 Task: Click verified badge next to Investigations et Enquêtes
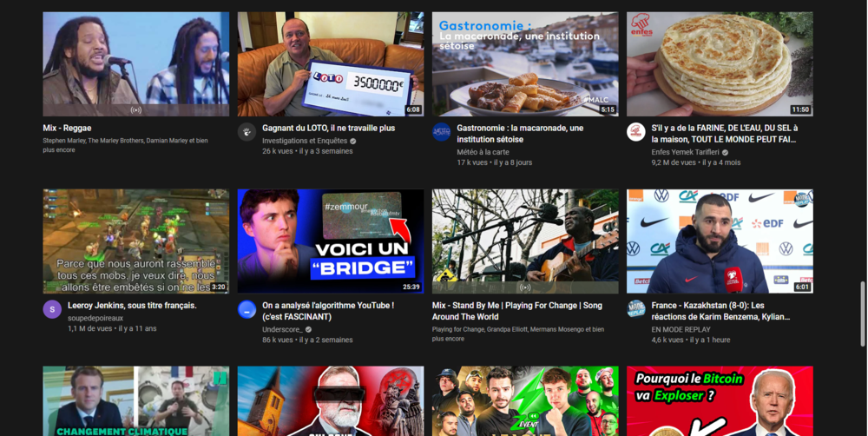pos(353,142)
